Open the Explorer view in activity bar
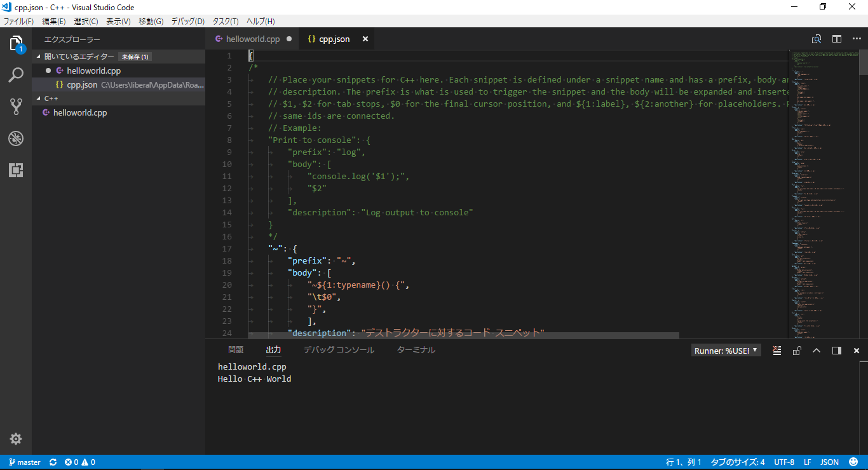The height and width of the screenshot is (470, 868). pyautogui.click(x=16, y=44)
